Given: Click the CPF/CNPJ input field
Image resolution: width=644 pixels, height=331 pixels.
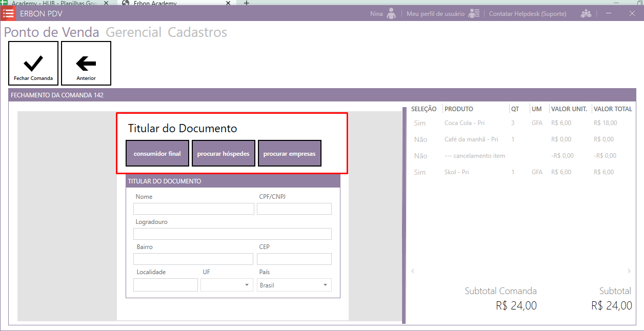Looking at the screenshot, I should pos(294,209).
